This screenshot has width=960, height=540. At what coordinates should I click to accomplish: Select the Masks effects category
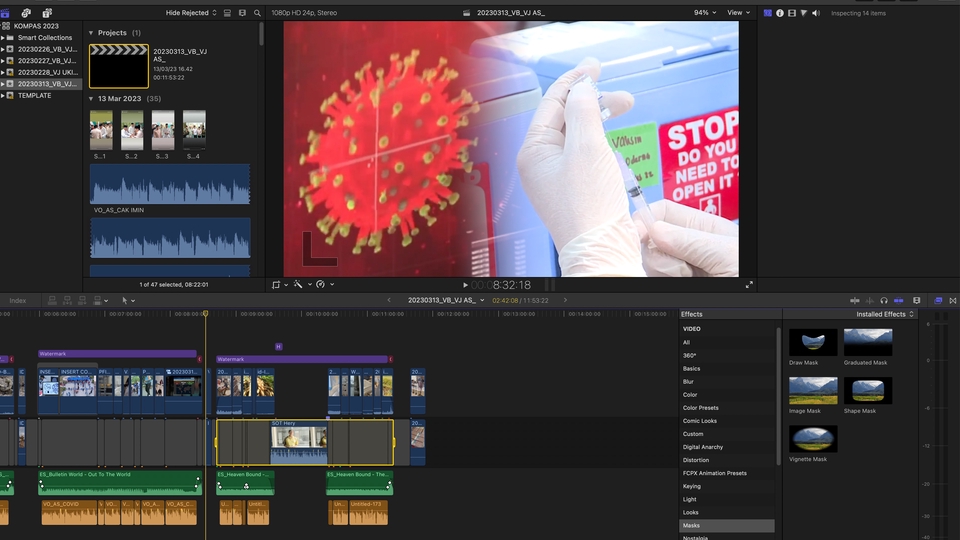point(727,525)
